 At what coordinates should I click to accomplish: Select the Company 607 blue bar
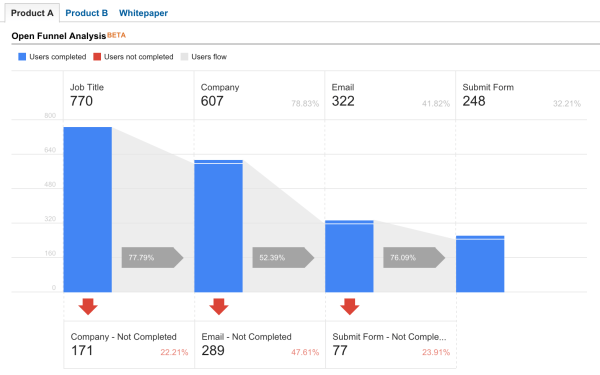click(218, 226)
